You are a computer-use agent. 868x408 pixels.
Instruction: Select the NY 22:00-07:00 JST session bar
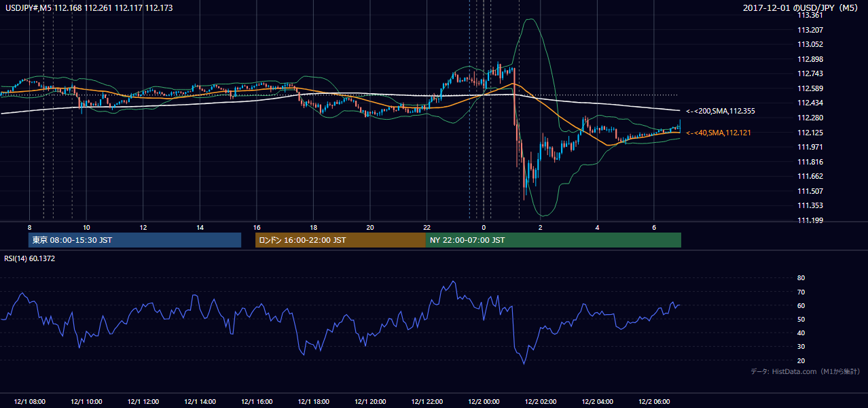(x=553, y=240)
